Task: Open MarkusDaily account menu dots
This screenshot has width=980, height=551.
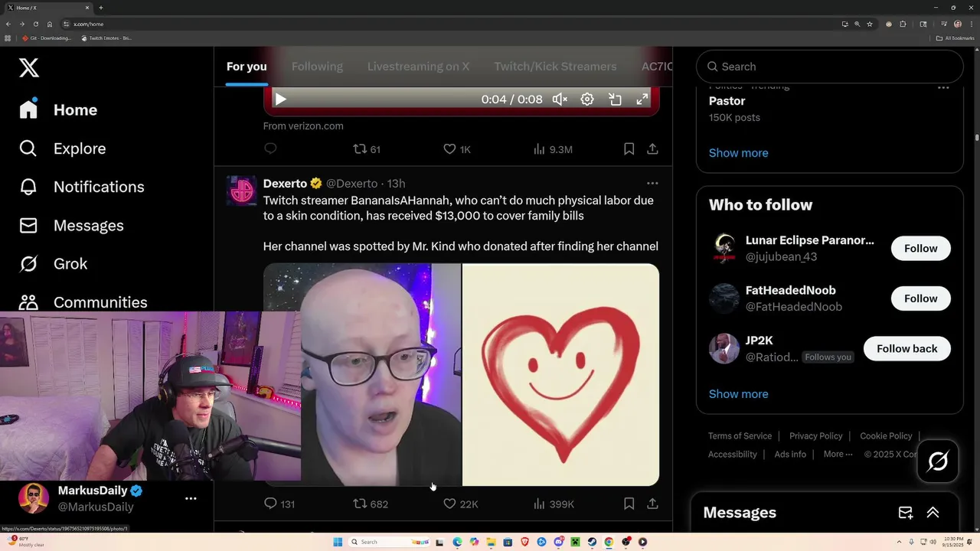Action: [x=191, y=498]
